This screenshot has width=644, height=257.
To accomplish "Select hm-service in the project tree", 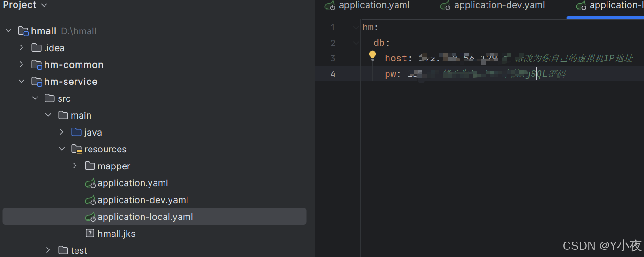I will pos(71,82).
